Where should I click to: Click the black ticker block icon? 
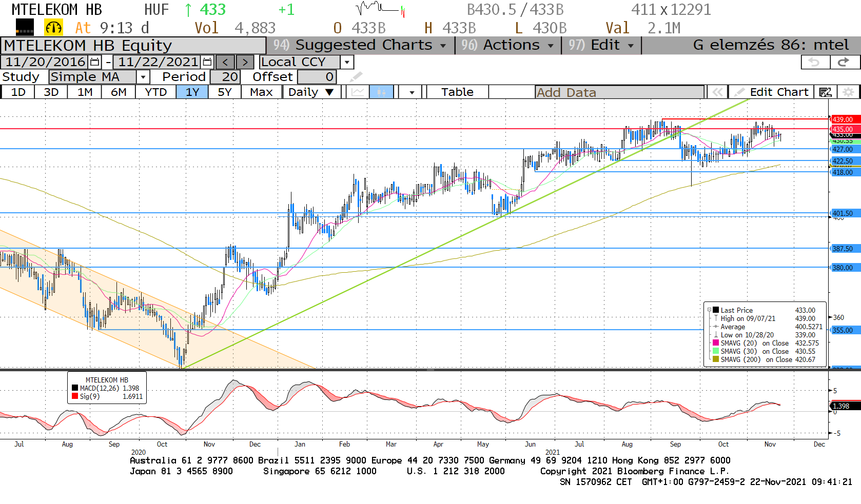[x=25, y=27]
